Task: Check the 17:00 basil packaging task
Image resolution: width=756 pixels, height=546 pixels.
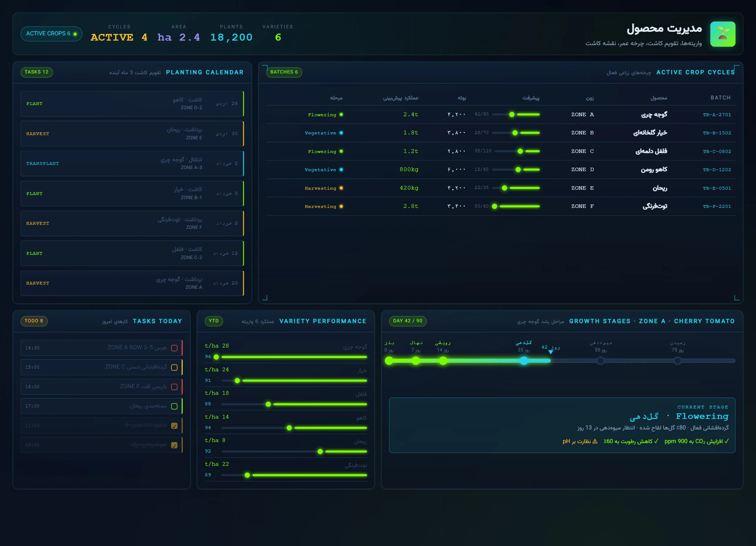Action: click(x=174, y=406)
